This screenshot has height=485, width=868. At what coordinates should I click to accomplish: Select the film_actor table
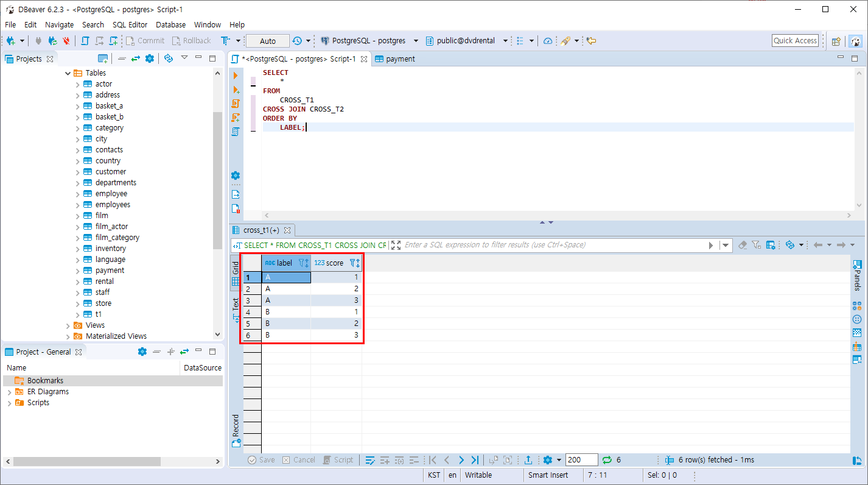pyautogui.click(x=111, y=227)
